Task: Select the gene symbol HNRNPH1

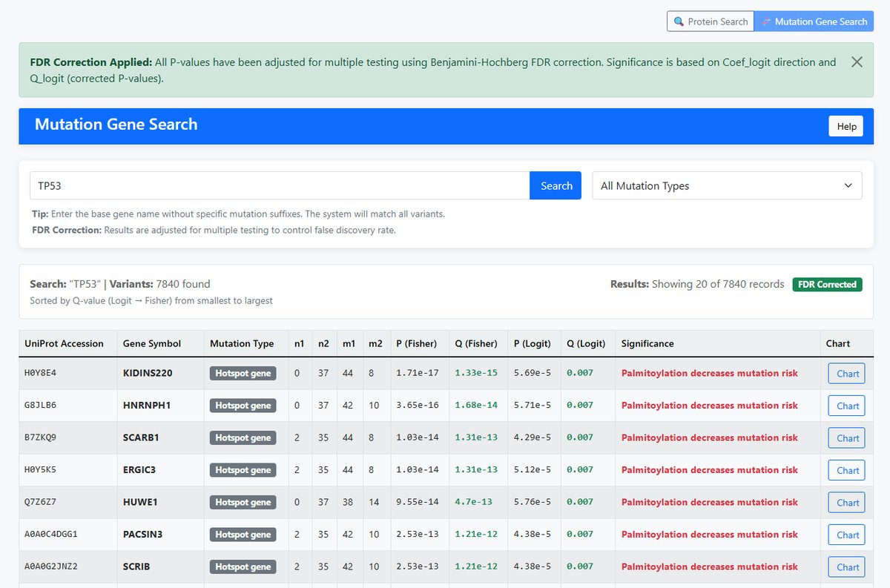Action: [x=149, y=405]
